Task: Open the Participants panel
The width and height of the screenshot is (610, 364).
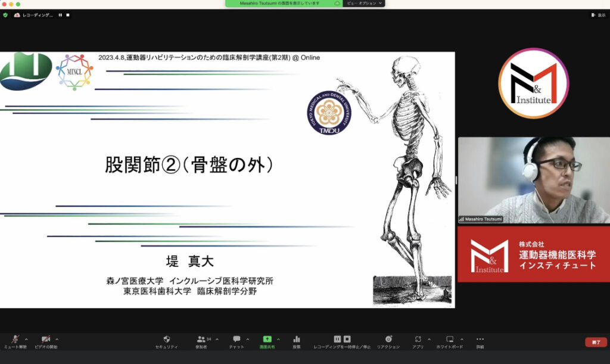Action: [201, 339]
